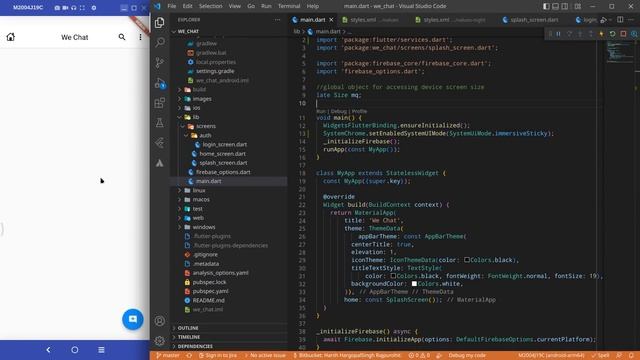The width and height of the screenshot is (640, 360).
Task: Open the Source Control view
Action: point(160,62)
